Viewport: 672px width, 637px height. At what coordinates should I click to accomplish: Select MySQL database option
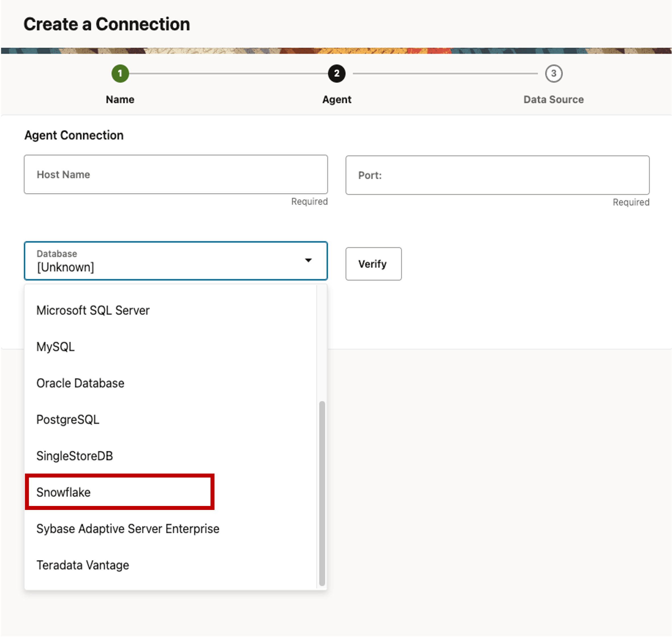click(x=56, y=347)
